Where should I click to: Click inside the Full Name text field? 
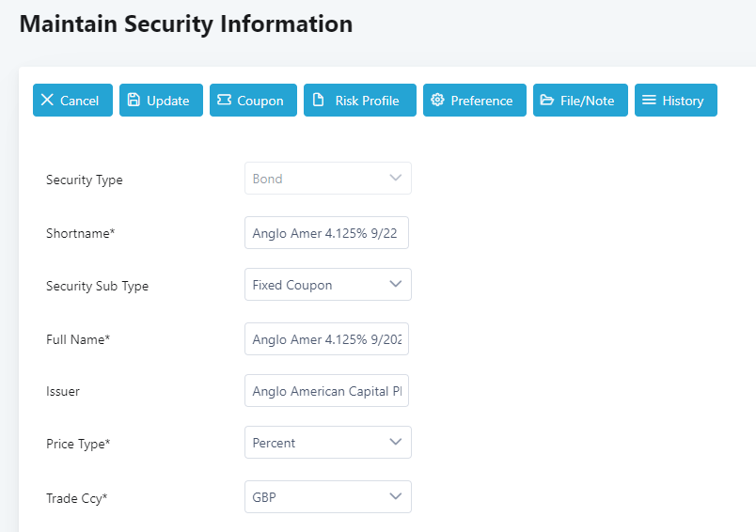(326, 338)
